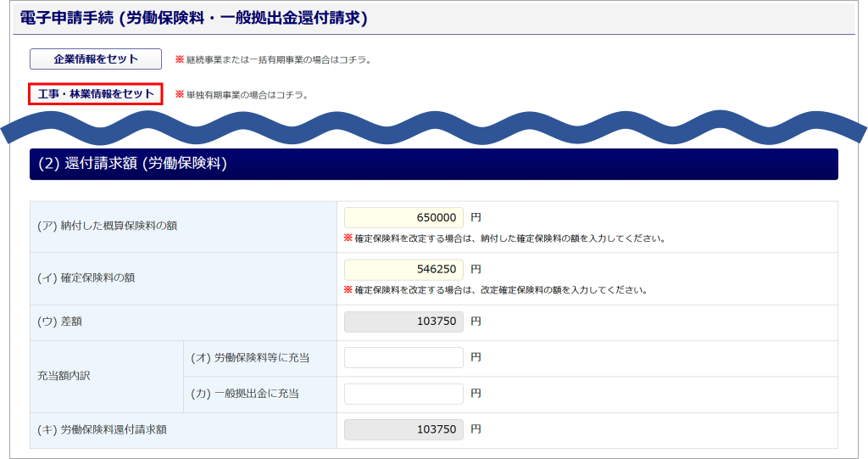Click the (ウ) 差額 row label
This screenshot has height=459, width=868.
point(60,322)
